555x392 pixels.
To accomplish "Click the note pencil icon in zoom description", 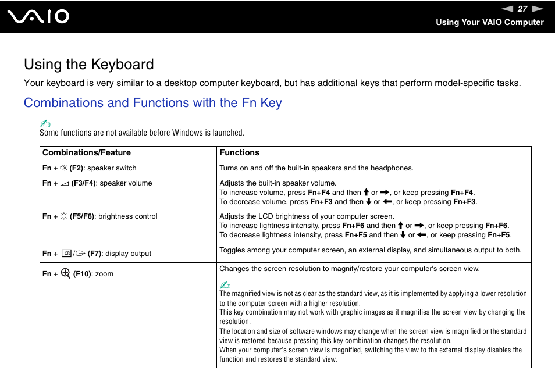I will 225,285.
